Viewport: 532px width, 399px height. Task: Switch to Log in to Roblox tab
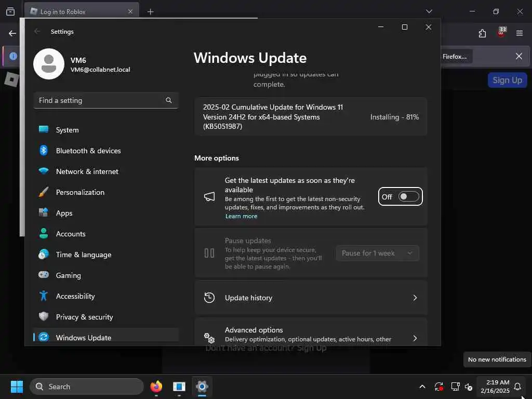tap(82, 11)
